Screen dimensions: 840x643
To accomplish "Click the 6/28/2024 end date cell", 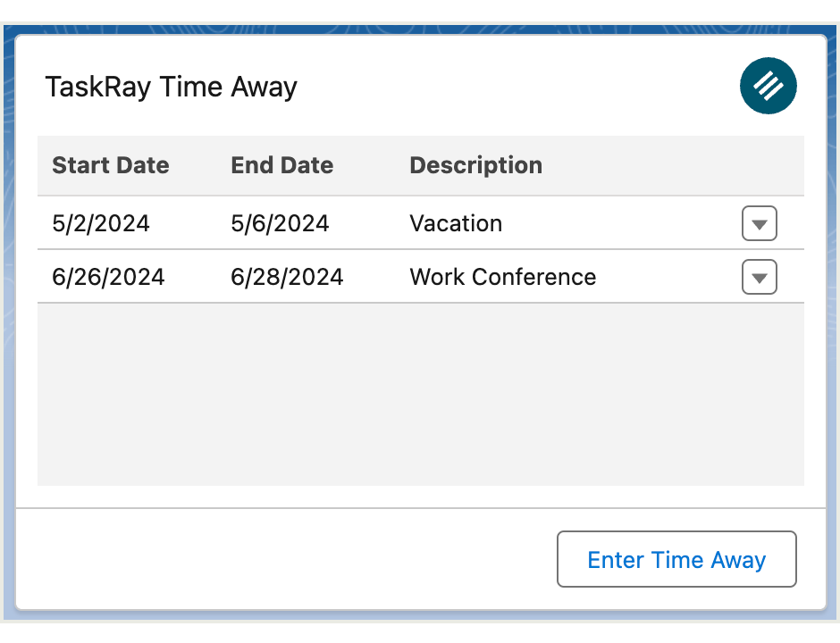I will click(287, 277).
